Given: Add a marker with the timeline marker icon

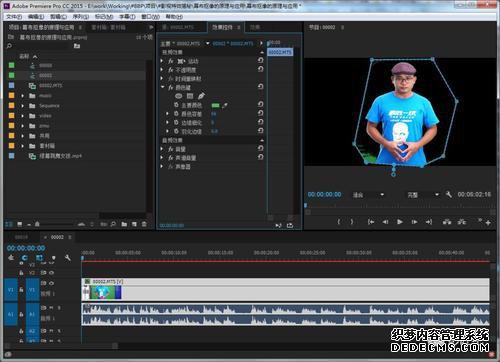Looking at the screenshot, I should pyautogui.click(x=54, y=258).
